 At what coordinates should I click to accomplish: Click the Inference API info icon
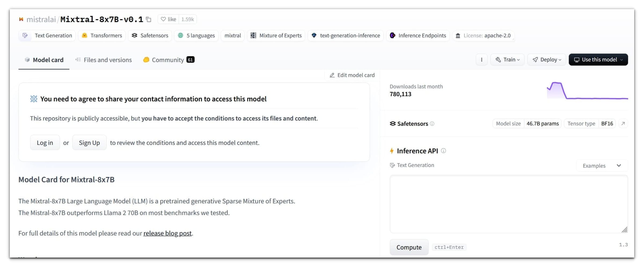click(x=444, y=151)
